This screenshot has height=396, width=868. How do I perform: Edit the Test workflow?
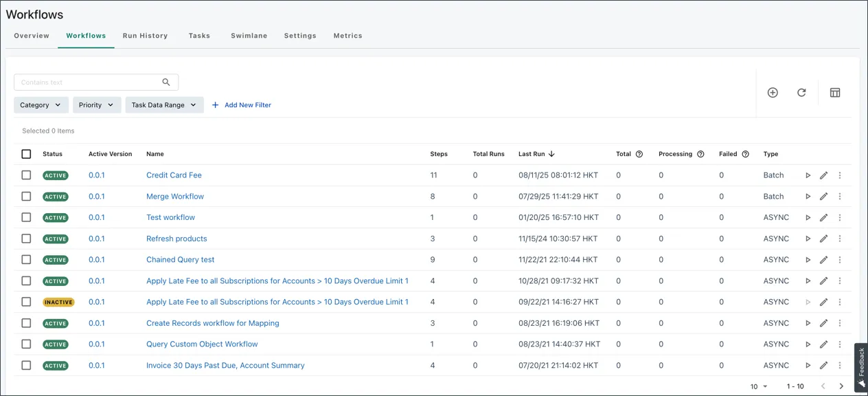coord(824,217)
